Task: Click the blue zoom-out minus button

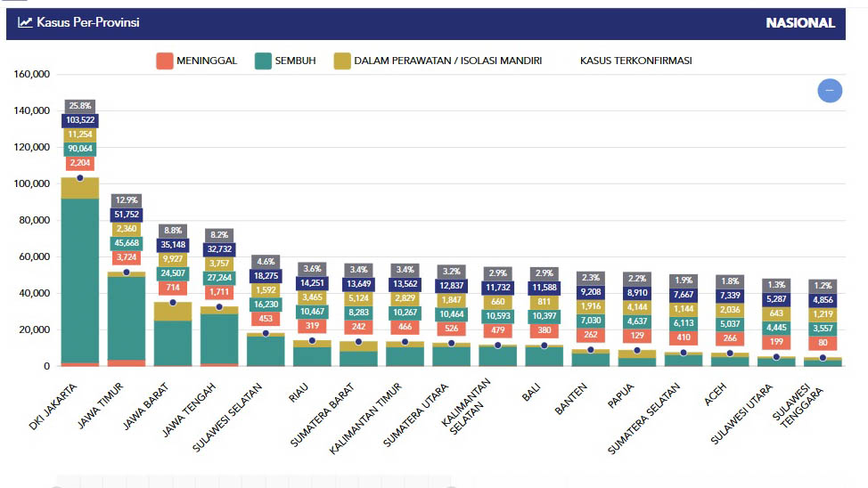Action: (x=830, y=91)
